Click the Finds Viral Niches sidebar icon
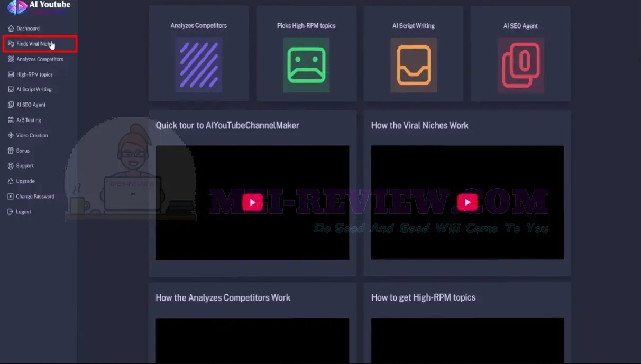 (x=11, y=44)
